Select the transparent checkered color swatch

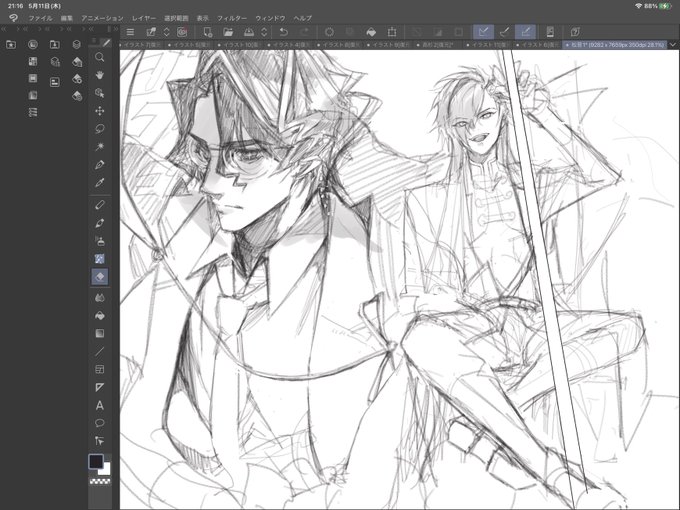100,481
